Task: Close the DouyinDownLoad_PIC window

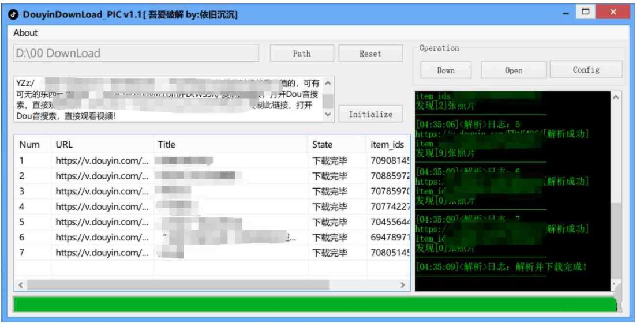Action: (x=613, y=12)
